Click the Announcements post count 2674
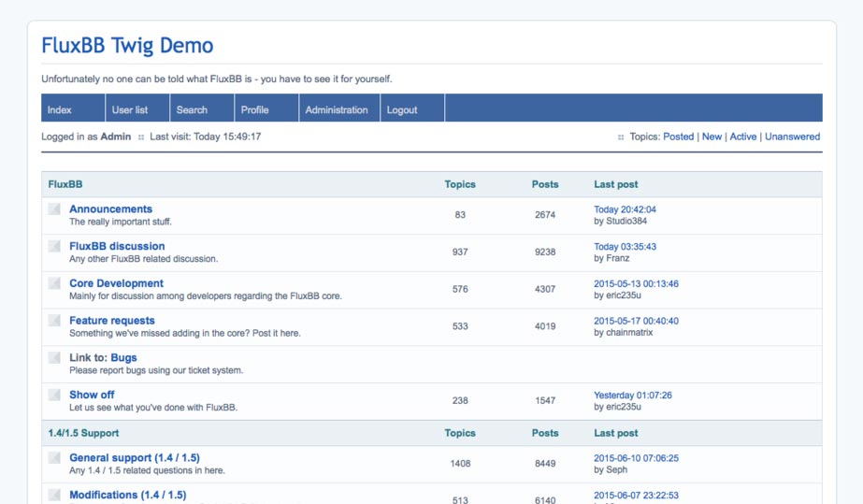This screenshot has height=504, width=863. (x=545, y=214)
